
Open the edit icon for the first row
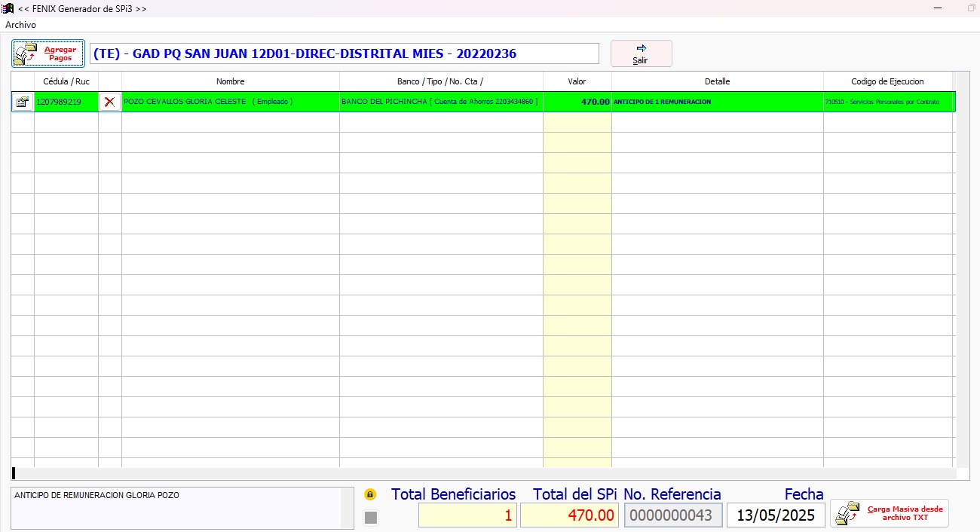click(x=23, y=102)
